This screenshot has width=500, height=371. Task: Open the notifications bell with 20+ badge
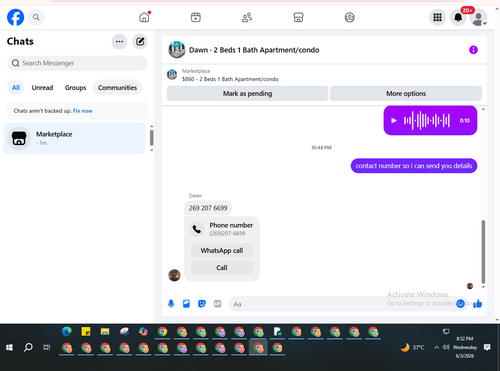pos(458,17)
